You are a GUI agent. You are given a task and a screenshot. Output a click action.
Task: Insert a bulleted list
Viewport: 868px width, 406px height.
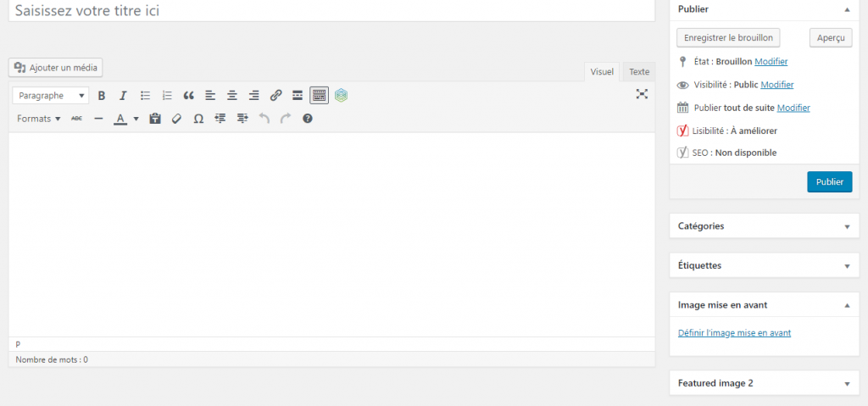[146, 96]
